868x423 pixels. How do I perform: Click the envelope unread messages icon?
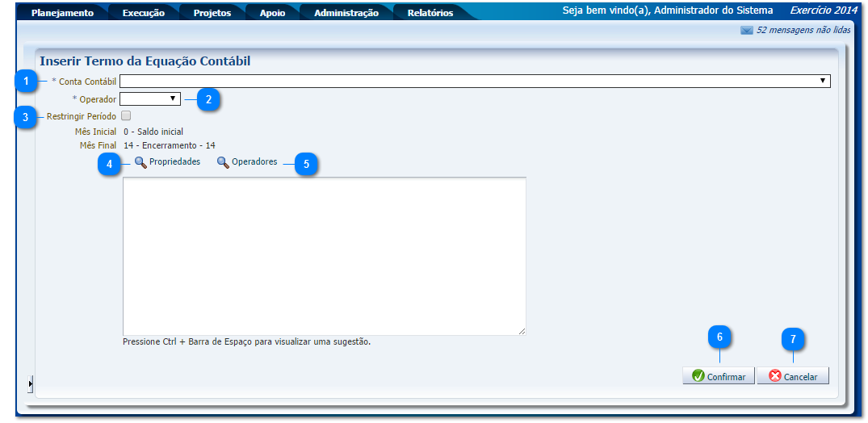click(x=746, y=31)
